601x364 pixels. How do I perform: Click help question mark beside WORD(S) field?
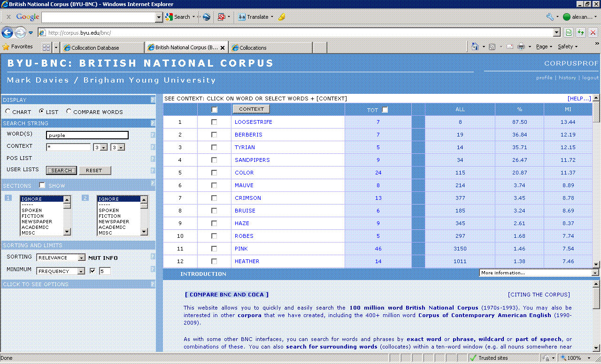tap(153, 135)
